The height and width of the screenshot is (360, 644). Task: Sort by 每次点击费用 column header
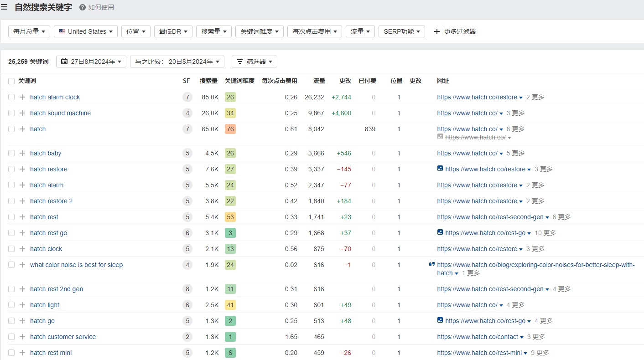[279, 81]
